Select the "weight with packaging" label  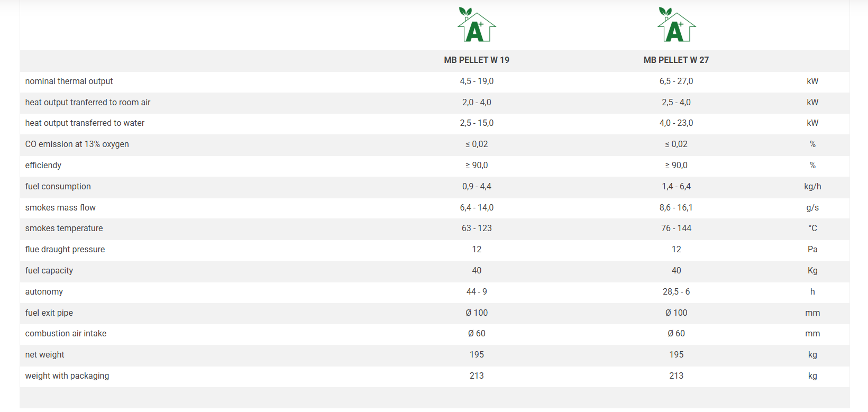click(x=67, y=376)
